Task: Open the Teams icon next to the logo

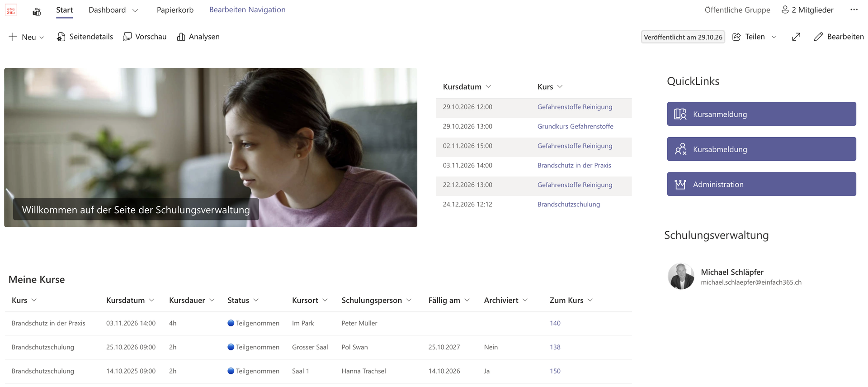Action: pyautogui.click(x=37, y=12)
